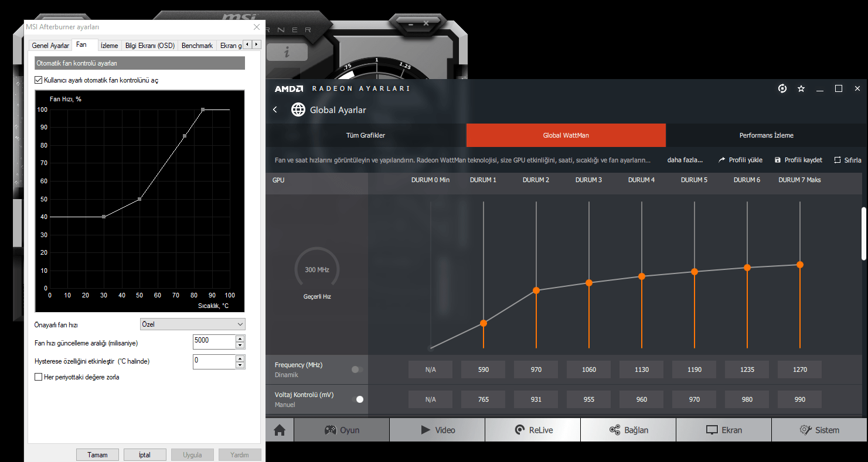The height and width of the screenshot is (462, 868).
Task: Click the DURUM 5 slider handle
Action: 695,272
